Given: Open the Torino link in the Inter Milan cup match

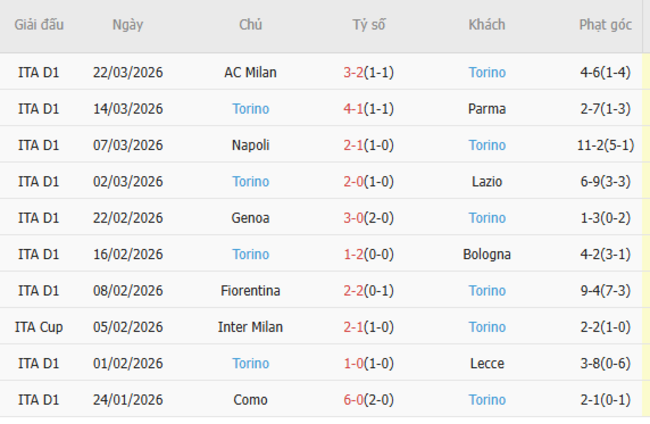Looking at the screenshot, I should tap(487, 327).
